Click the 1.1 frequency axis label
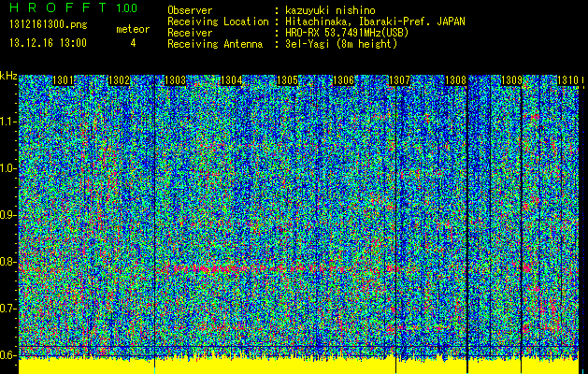Screen dimensions: 588x374 click(x=8, y=122)
